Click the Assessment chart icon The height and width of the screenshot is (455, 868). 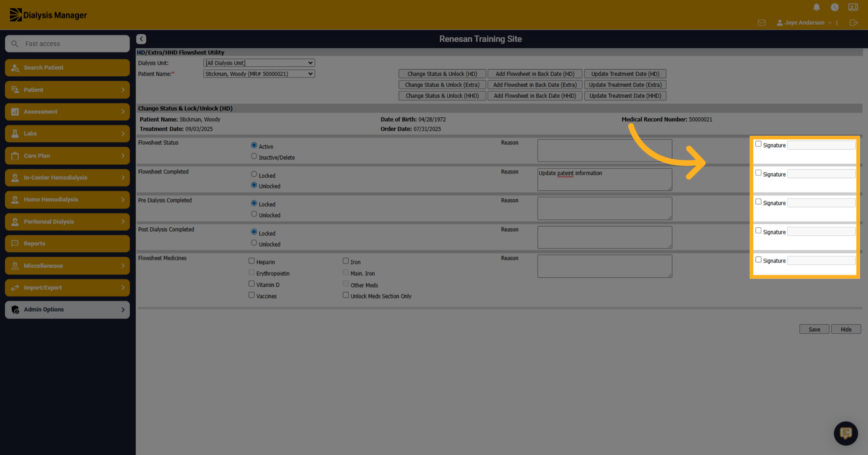pyautogui.click(x=15, y=111)
